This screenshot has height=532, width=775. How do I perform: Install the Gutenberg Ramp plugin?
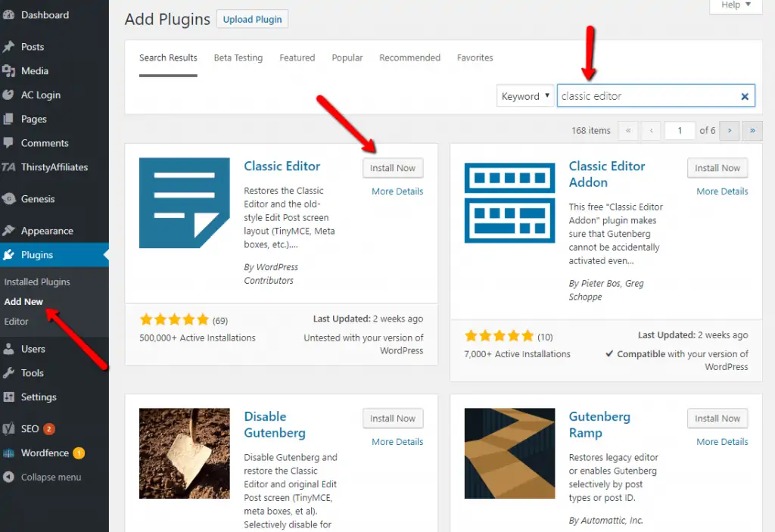tap(717, 418)
